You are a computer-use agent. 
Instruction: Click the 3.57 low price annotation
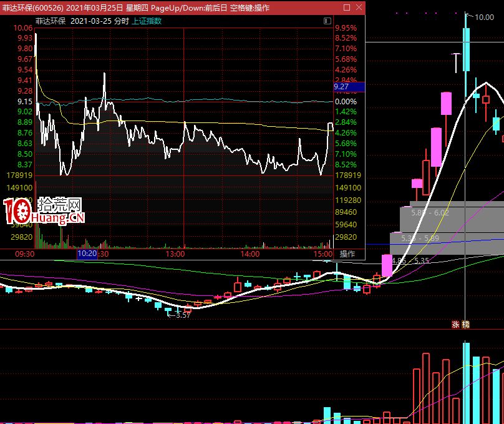[183, 315]
